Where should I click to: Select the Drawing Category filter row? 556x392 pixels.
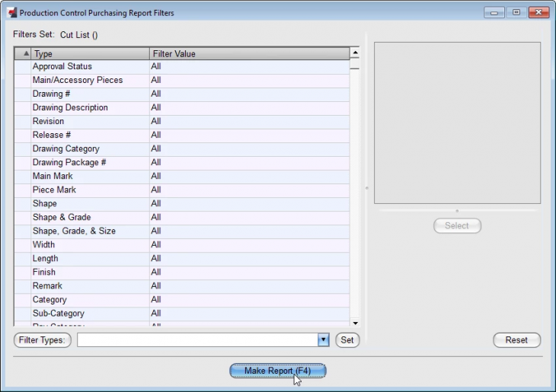coord(182,148)
